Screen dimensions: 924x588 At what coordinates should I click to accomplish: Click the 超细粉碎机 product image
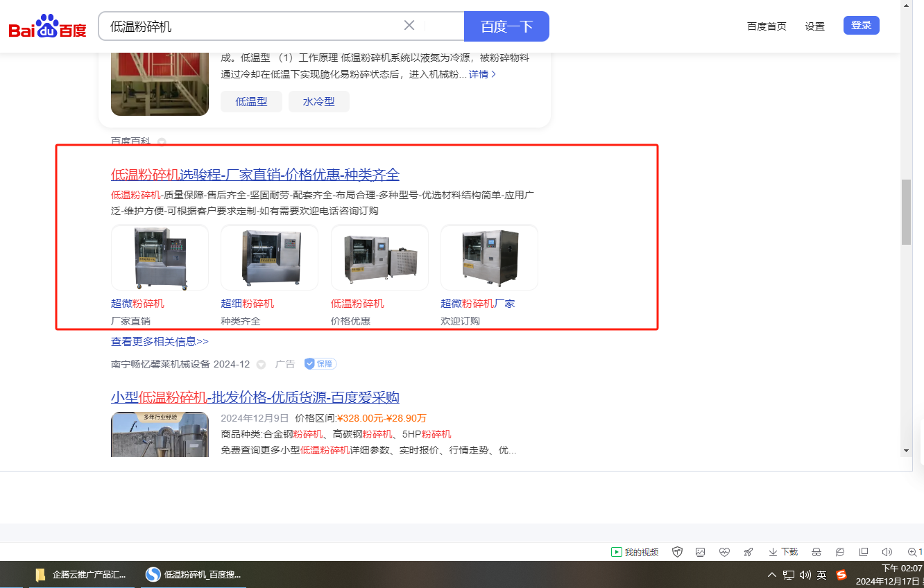click(269, 257)
